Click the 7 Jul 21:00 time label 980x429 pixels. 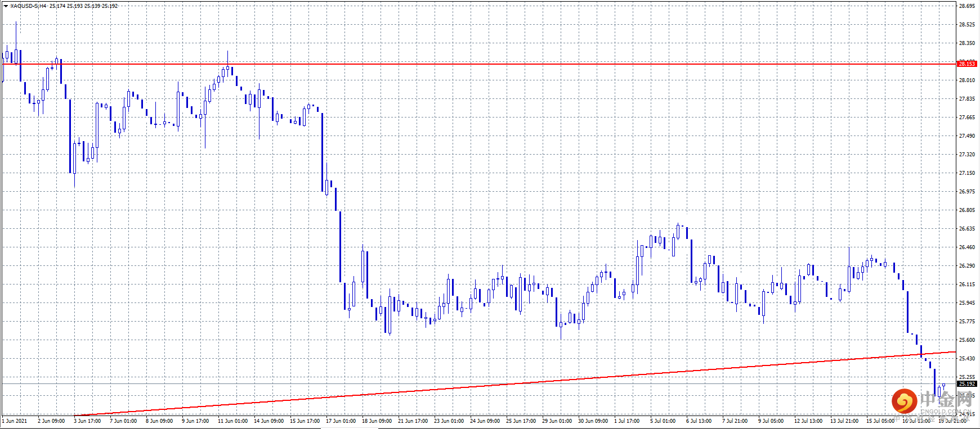tap(735, 421)
